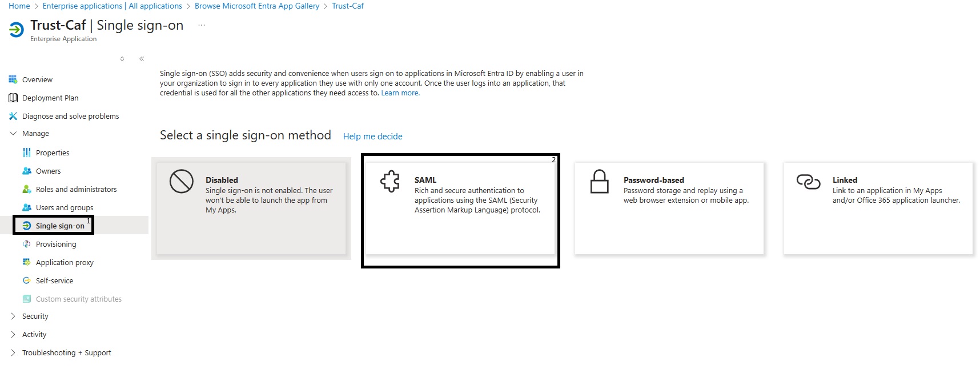Click the Properties bars icon
This screenshot has height=381, width=980.
click(27, 153)
